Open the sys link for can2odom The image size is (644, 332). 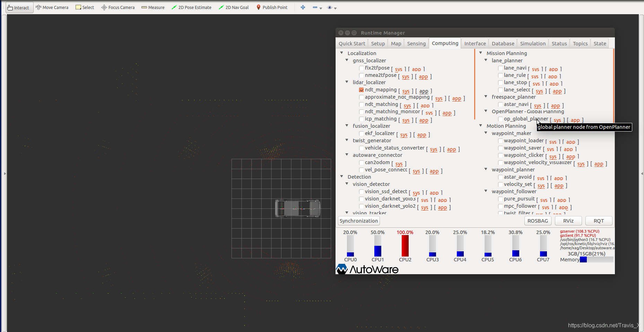point(399,164)
